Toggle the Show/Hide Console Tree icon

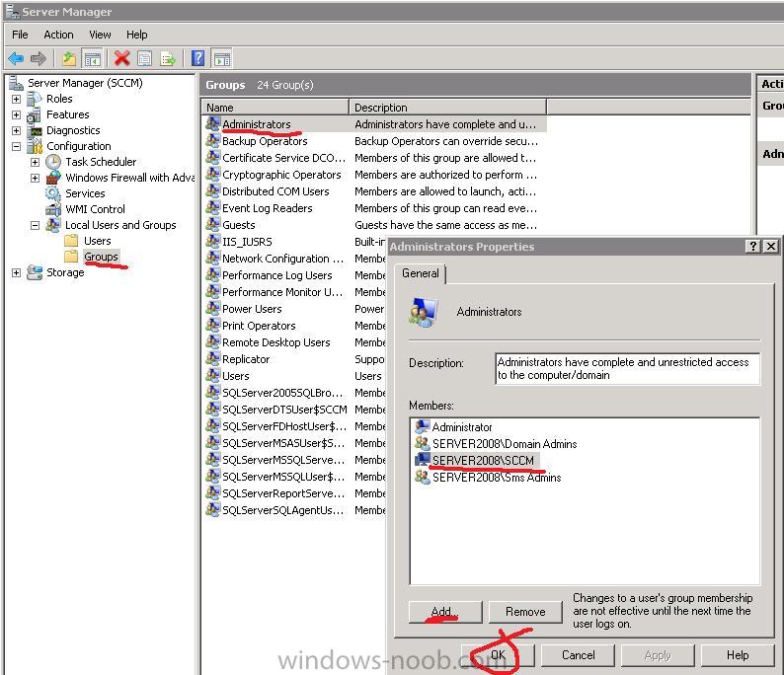click(x=92, y=59)
